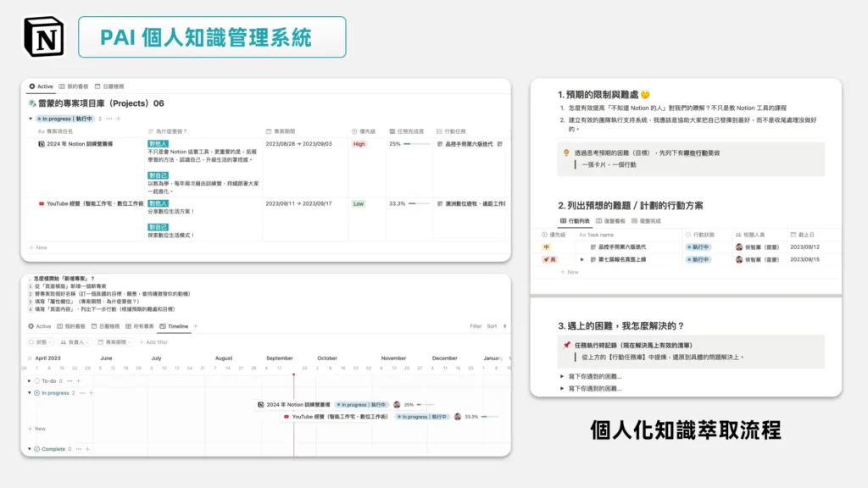Click date range 2023/09/11 → 2023/09/17
This screenshot has width=868, height=488.
(298, 203)
